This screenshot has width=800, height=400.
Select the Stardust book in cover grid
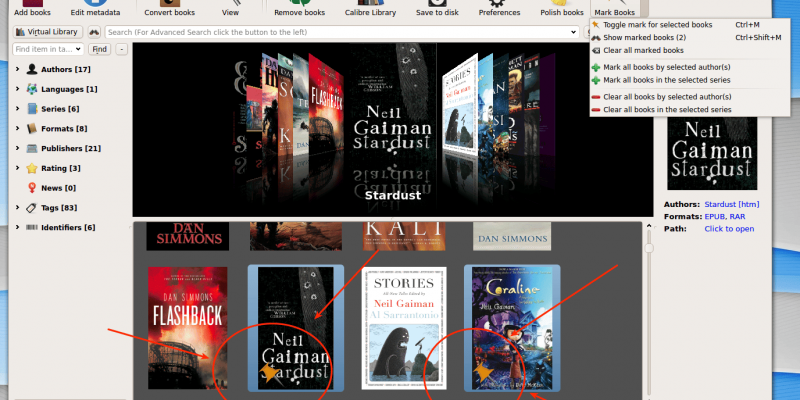point(296,328)
